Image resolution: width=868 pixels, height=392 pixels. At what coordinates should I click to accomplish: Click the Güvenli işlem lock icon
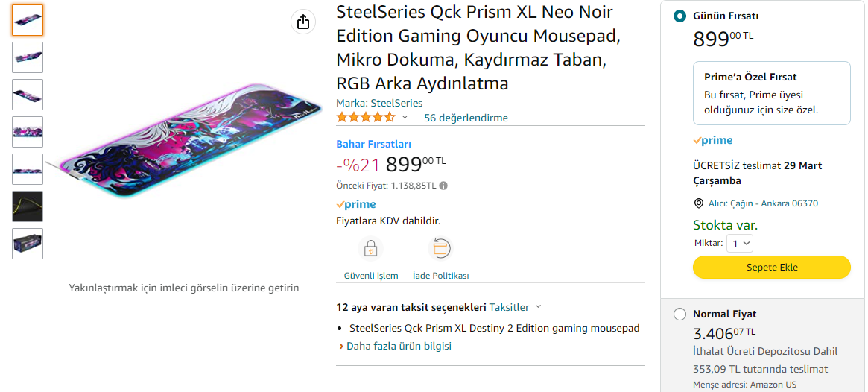click(x=370, y=247)
